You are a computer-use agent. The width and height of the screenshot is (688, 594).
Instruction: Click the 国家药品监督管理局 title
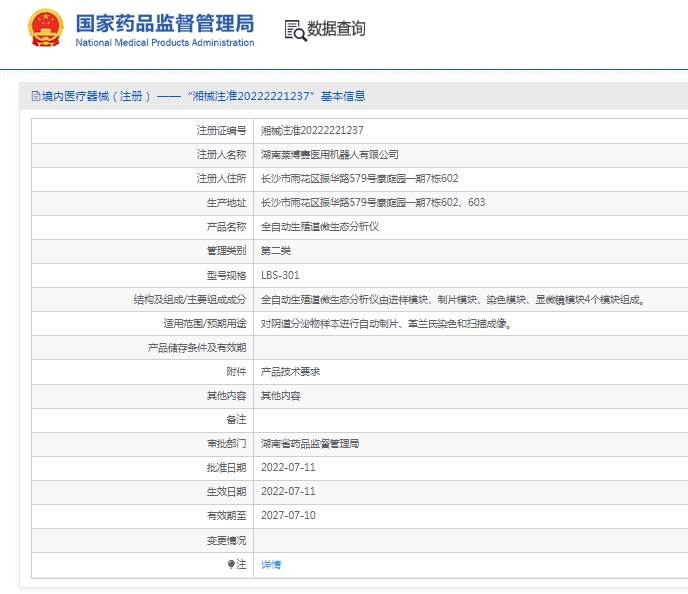pyautogui.click(x=165, y=24)
